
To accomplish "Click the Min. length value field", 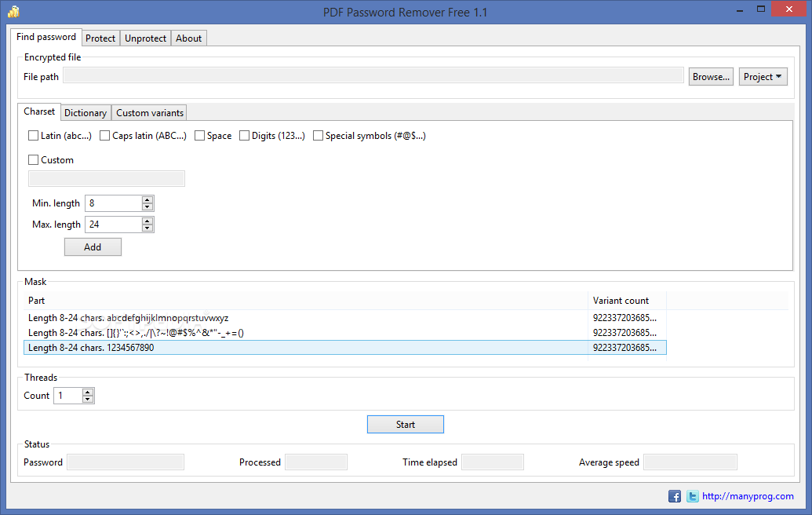I will tap(114, 203).
